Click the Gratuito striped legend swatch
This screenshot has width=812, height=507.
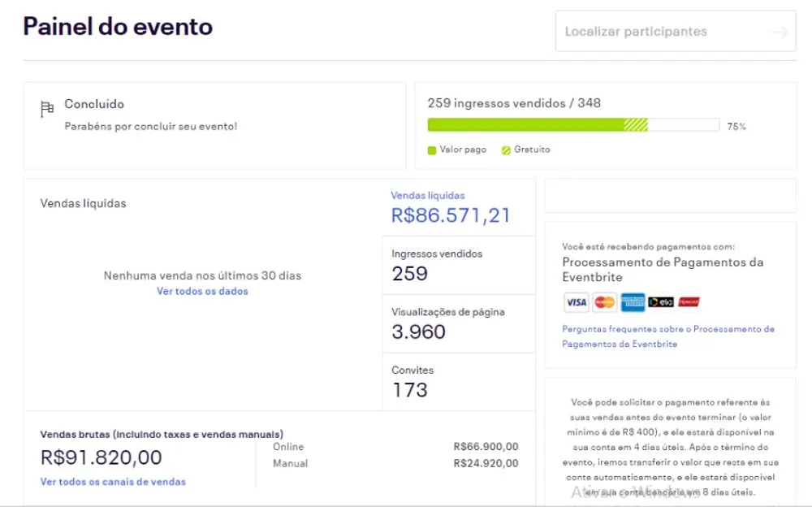pos(506,150)
